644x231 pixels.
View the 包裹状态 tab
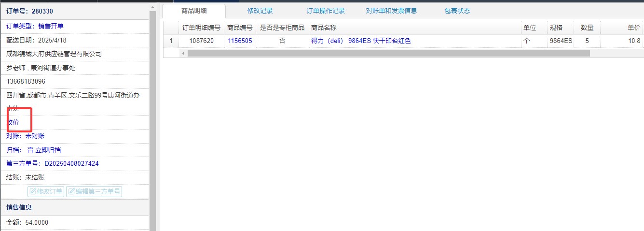[x=457, y=11]
